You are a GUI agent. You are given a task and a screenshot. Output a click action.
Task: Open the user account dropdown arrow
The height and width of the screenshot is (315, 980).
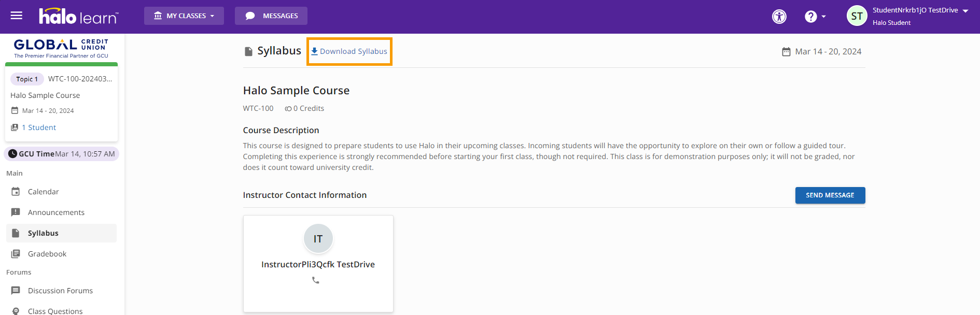point(965,11)
